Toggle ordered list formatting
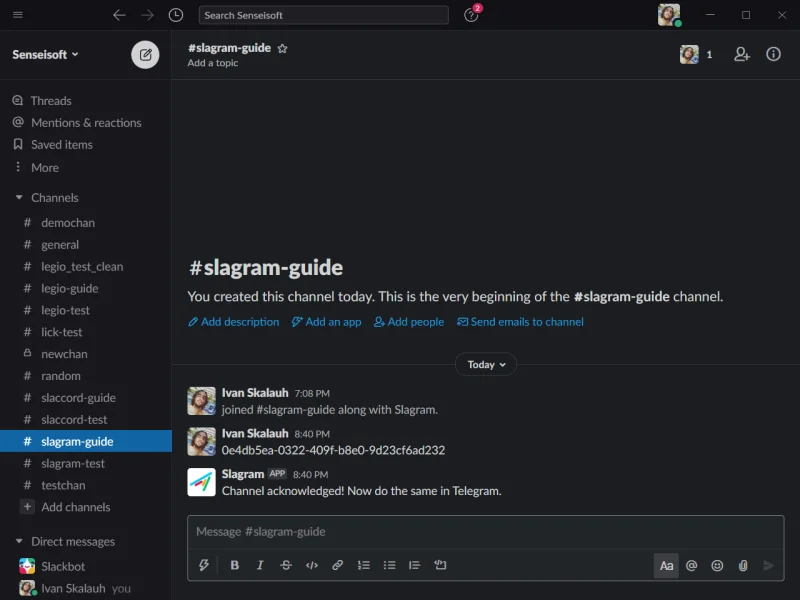 (363, 565)
